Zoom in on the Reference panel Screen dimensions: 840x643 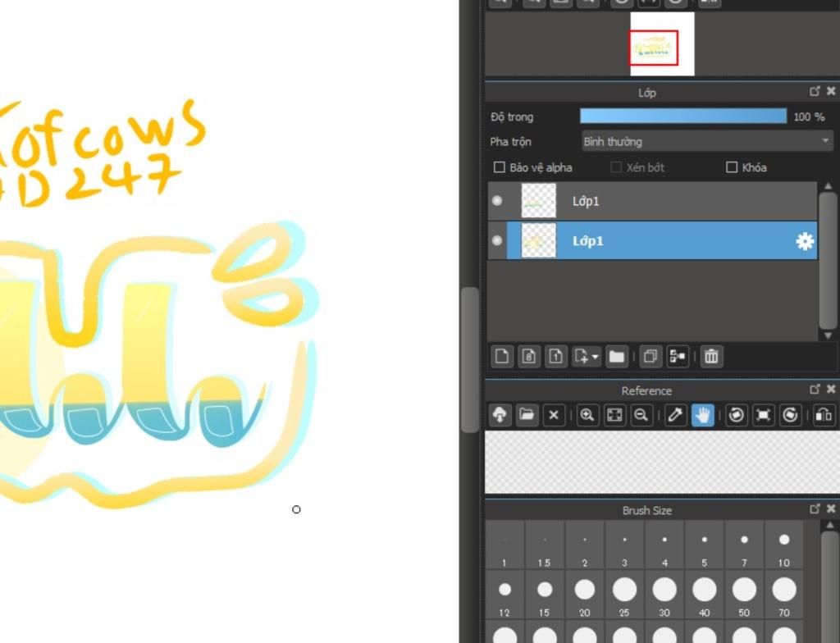pyautogui.click(x=587, y=415)
